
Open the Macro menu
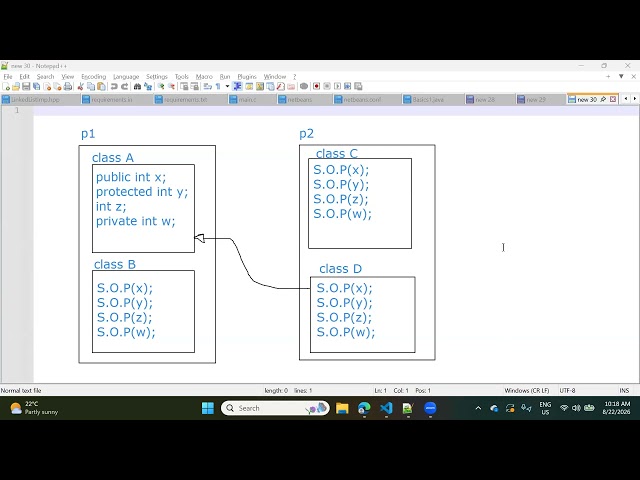pos(204,76)
